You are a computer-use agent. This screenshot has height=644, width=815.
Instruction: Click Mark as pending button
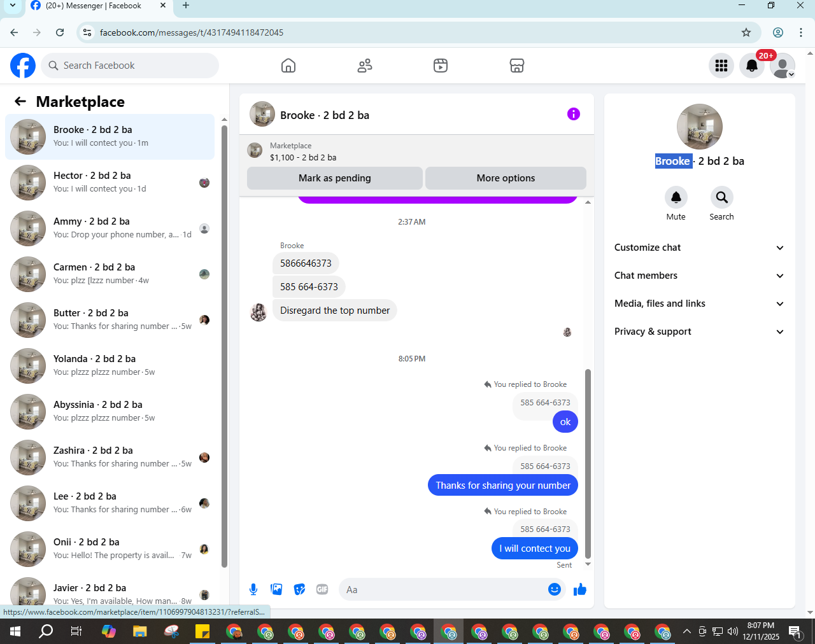tap(335, 178)
